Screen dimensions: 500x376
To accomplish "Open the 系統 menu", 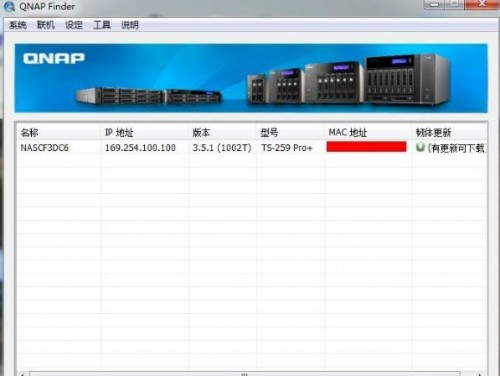I will tap(18, 25).
